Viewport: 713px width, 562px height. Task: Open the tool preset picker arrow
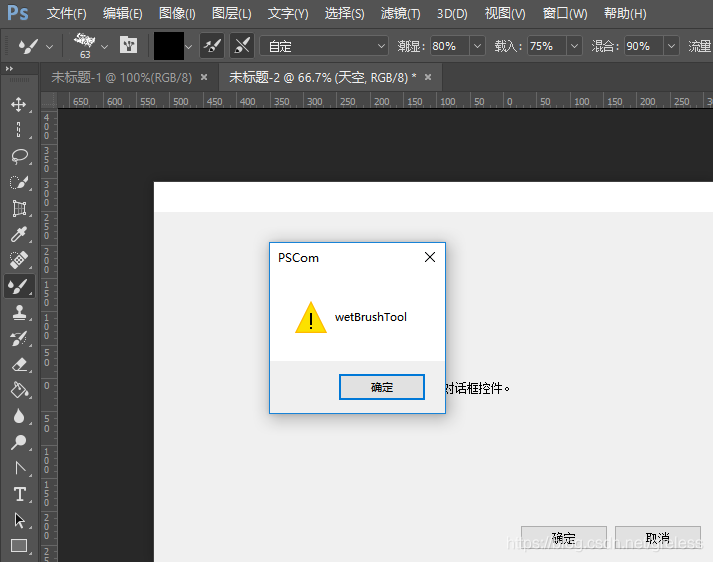50,46
